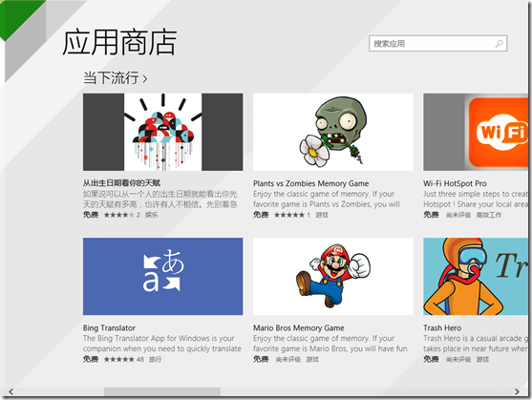Open Wi-Fi HotSpot Pro title
Viewport: 532px width, 400px height.
(455, 183)
